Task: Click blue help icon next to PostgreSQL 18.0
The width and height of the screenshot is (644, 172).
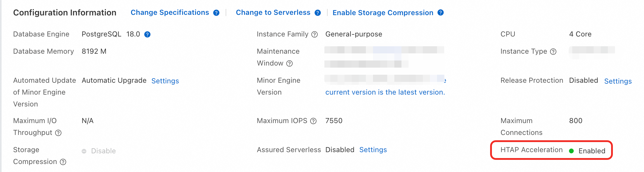Action: point(147,34)
